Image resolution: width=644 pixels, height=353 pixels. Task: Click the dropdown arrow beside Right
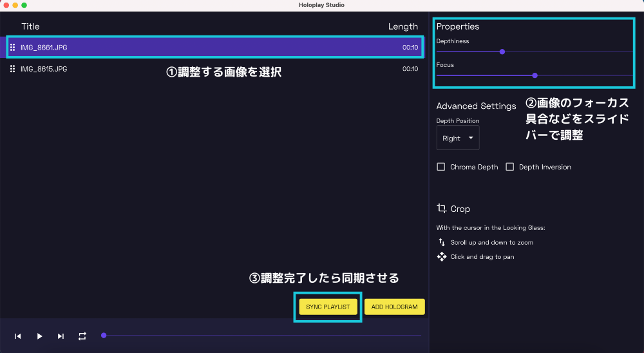tap(471, 138)
